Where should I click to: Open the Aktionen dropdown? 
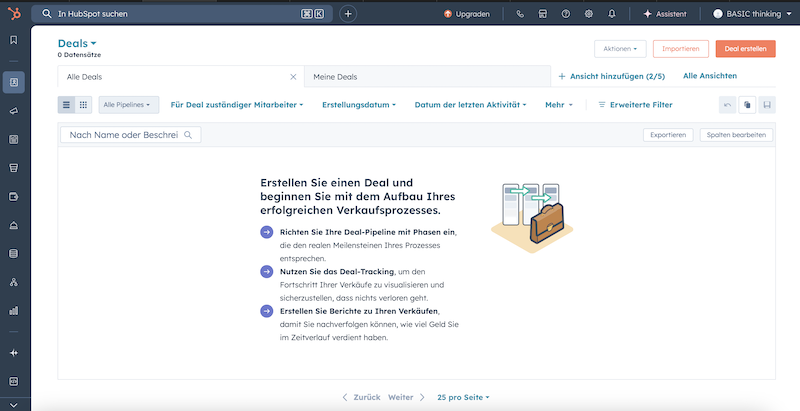coord(620,49)
